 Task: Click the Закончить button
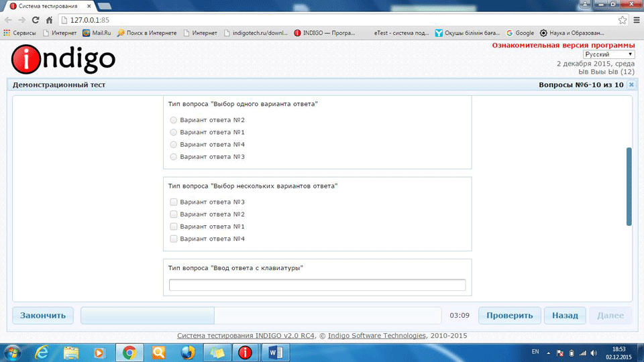coord(43,316)
